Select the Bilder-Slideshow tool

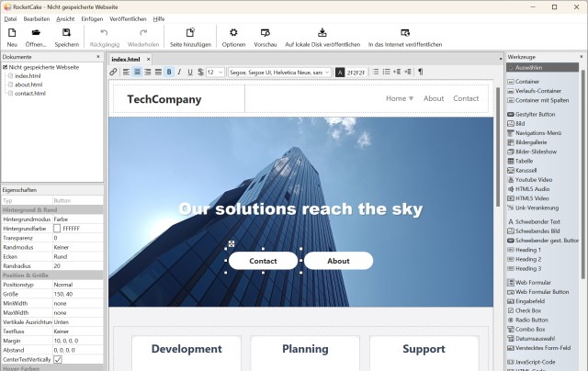coord(535,152)
